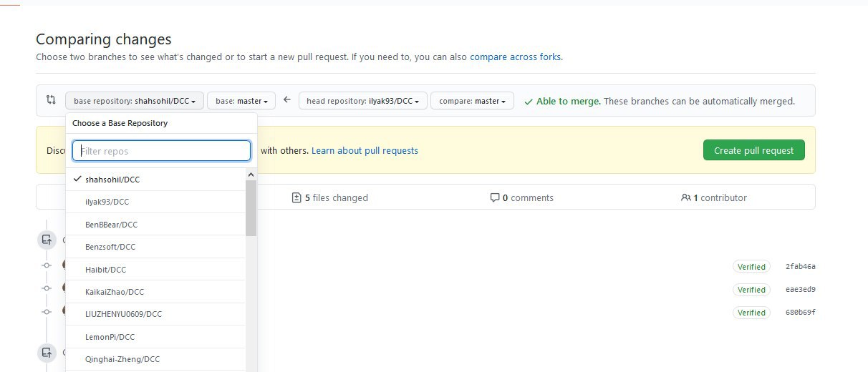Click Choose a Base Repository header text
The width and height of the screenshot is (868, 372).
[120, 123]
